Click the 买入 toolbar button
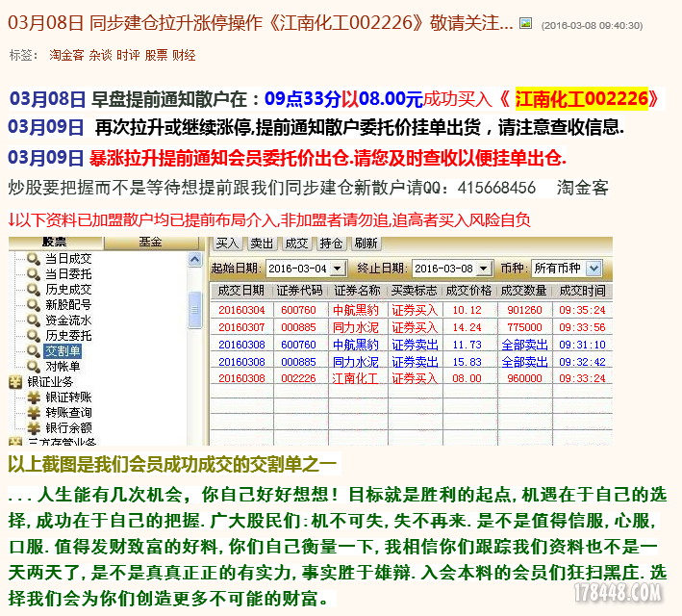This screenshot has height=616, width=682. coord(227,244)
